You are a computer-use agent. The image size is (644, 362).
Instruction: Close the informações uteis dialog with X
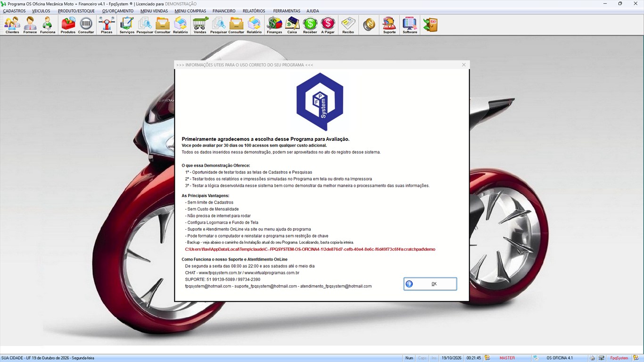click(x=464, y=65)
